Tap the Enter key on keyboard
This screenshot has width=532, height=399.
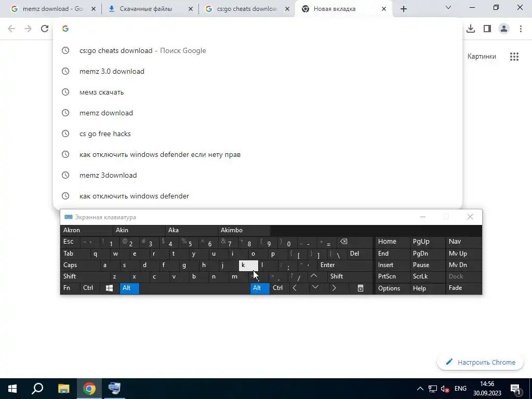[x=345, y=265]
